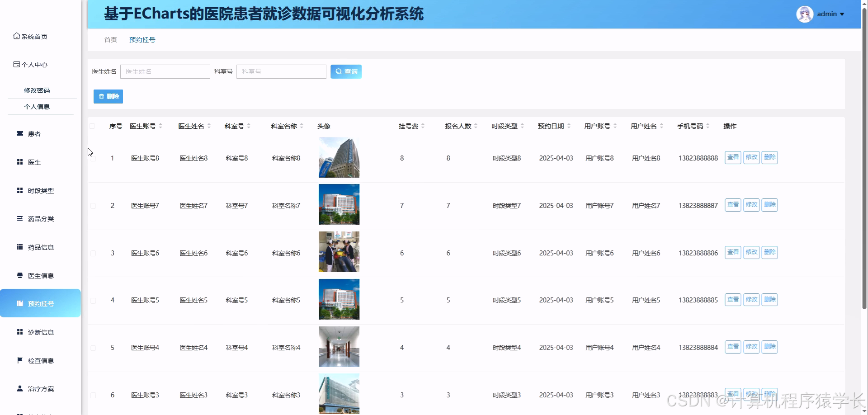Viewport: 868px width, 415px height.
Task: Open 患者 management from the sidebar icon
Action: click(19, 134)
